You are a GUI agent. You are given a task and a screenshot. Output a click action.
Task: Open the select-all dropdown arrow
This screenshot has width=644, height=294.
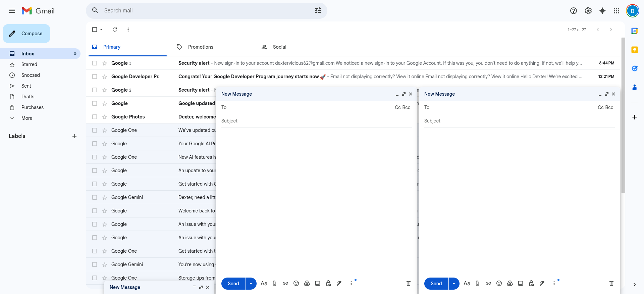tap(101, 30)
